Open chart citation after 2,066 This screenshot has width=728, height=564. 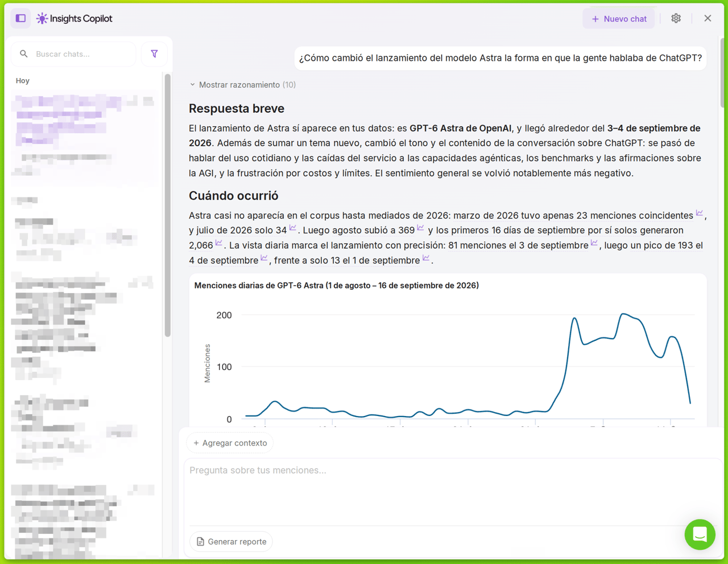click(x=218, y=243)
